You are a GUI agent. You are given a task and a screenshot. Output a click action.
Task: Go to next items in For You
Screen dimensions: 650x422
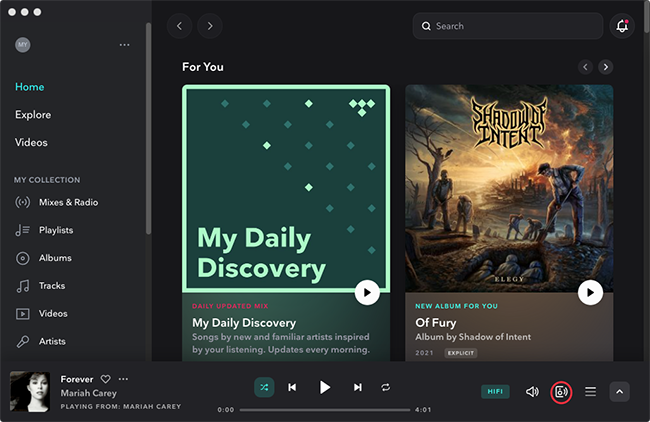[606, 67]
